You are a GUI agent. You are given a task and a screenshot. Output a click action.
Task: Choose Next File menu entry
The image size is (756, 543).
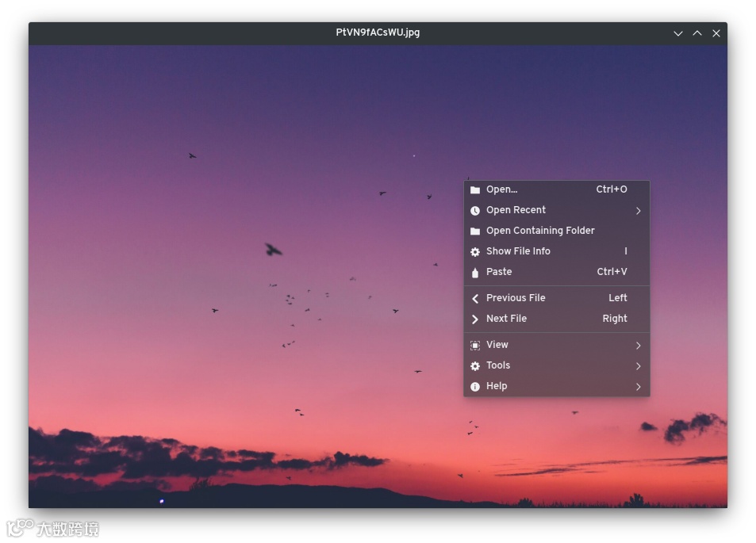[x=506, y=319]
